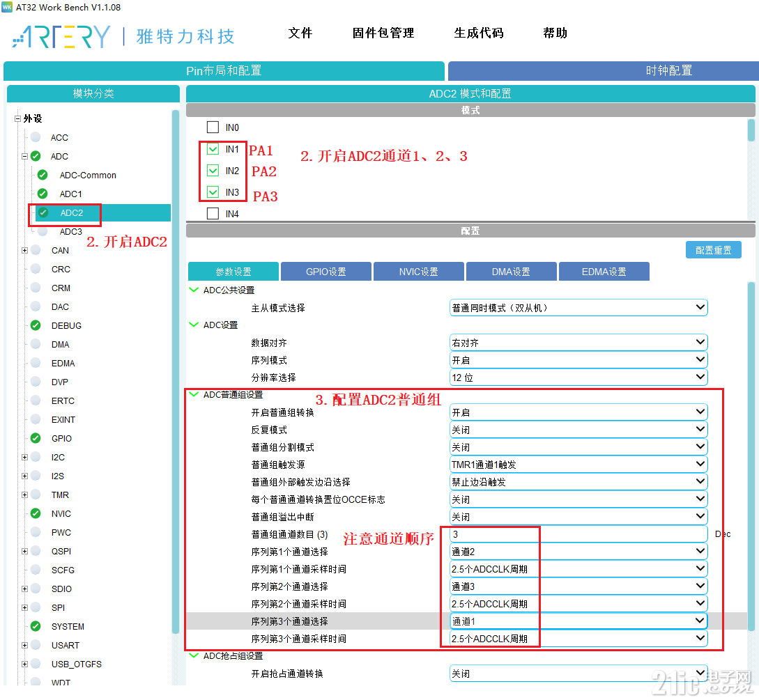The width and height of the screenshot is (759, 700).
Task: Click the gray status circle beside ADC3
Action: click(x=43, y=231)
